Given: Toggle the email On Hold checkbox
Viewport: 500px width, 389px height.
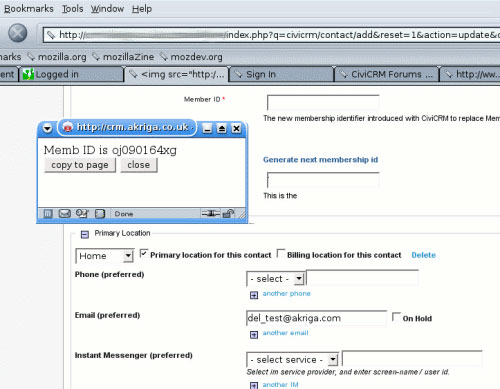Looking at the screenshot, I should pos(396,316).
